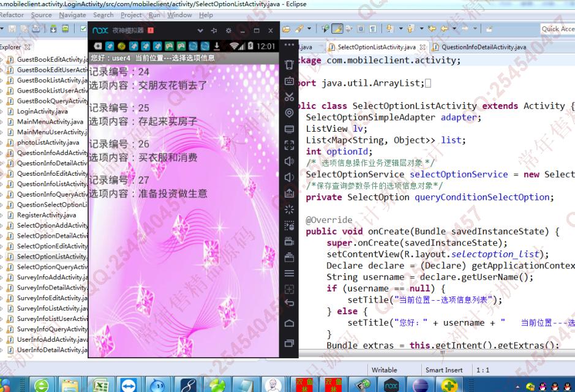Toggle Mark Occurrences highlighter in Eclipse toolbar
The height and width of the screenshot is (392, 575).
point(337,29)
